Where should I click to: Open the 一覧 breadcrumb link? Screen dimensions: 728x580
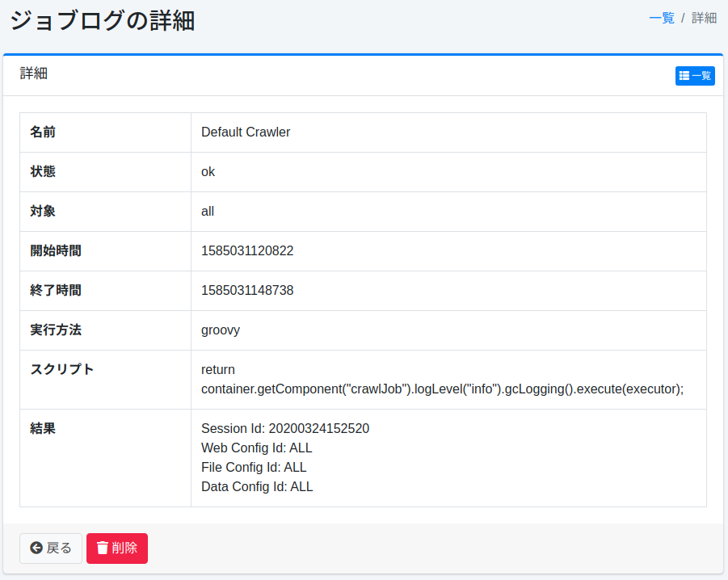point(662,18)
